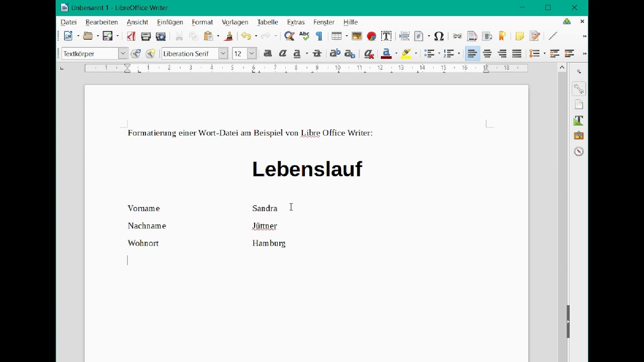Open the font size dropdown
The width and height of the screenshot is (644, 362).
point(252,53)
